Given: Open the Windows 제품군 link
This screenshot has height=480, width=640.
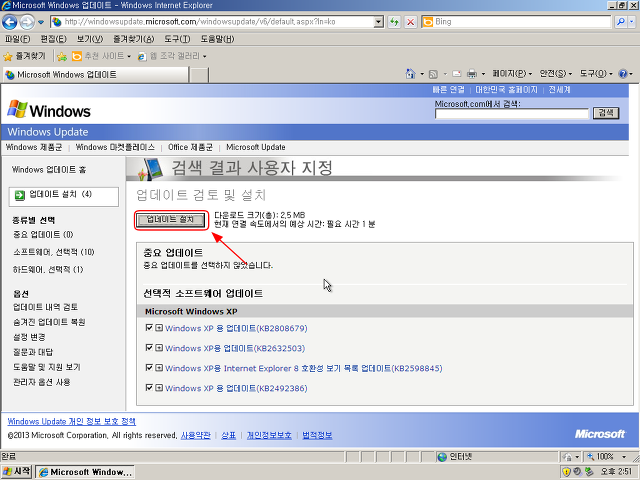Looking at the screenshot, I should [34, 147].
